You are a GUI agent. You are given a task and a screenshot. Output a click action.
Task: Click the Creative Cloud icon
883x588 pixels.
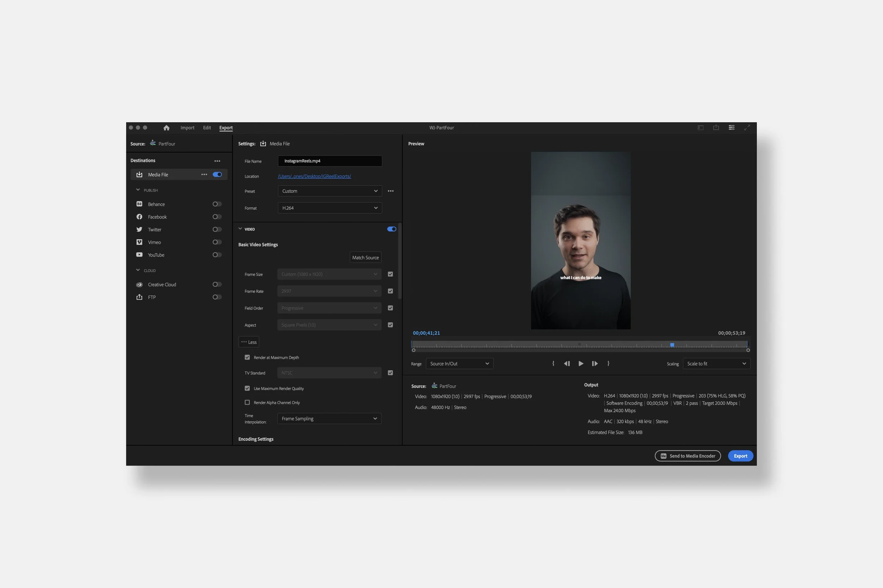(x=139, y=284)
